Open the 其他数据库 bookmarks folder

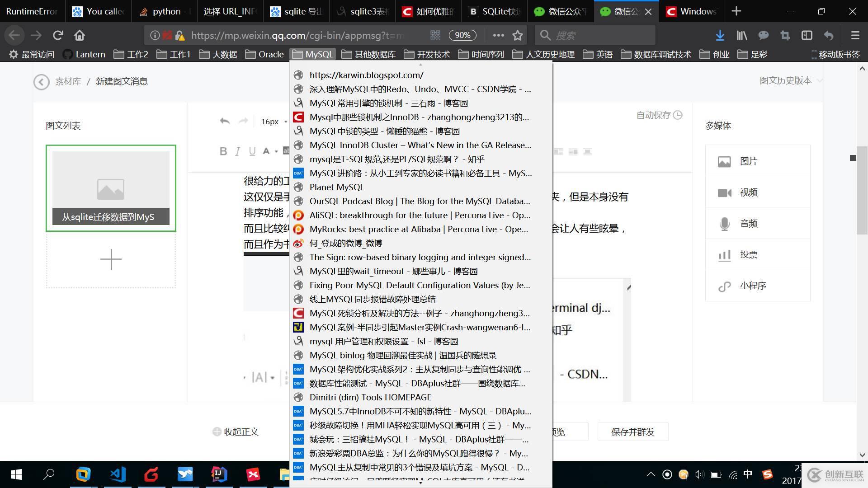pyautogui.click(x=368, y=54)
